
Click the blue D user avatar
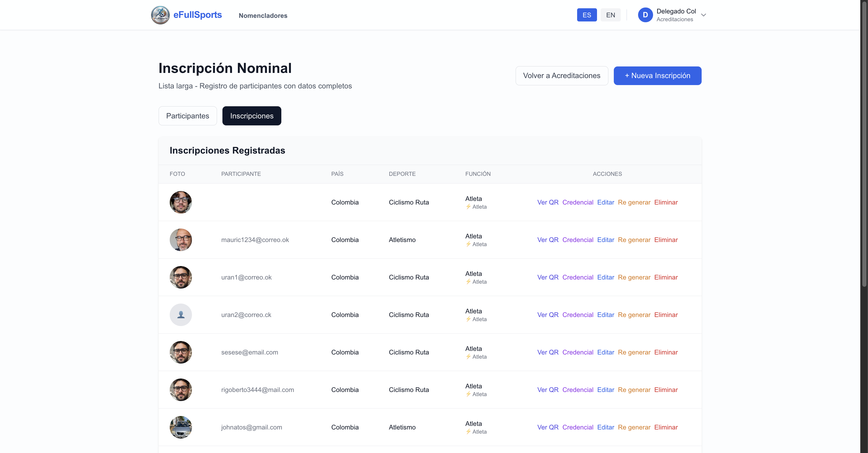coord(645,15)
